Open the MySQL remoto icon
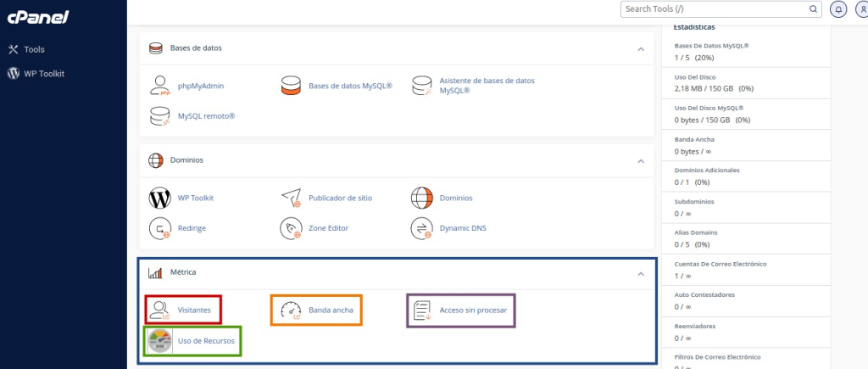This screenshot has height=369, width=868. [x=159, y=115]
